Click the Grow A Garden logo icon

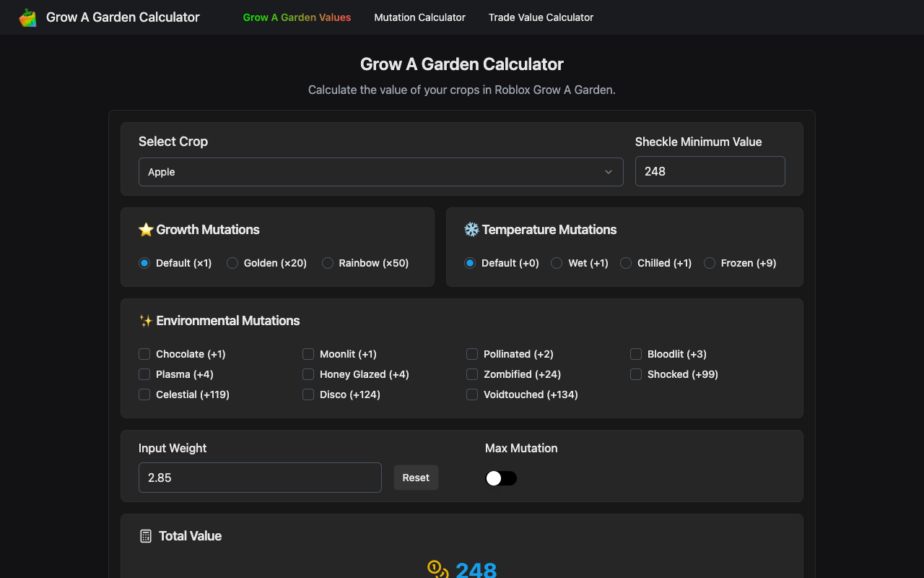[x=27, y=17]
